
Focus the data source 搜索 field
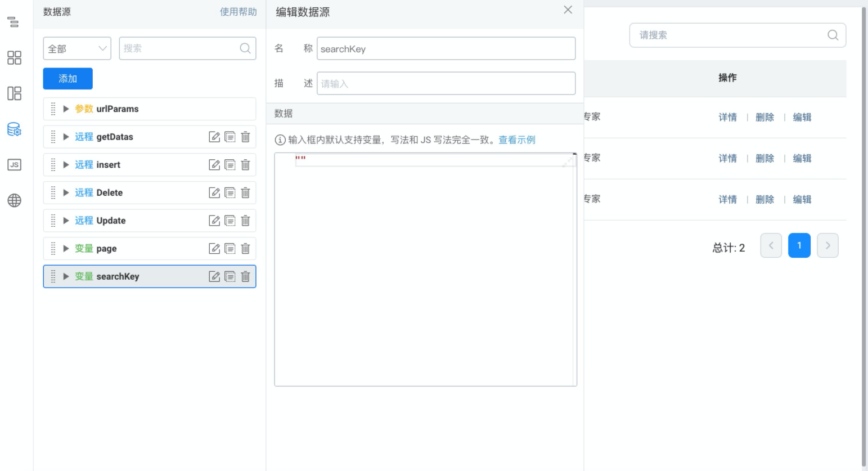[x=187, y=48]
